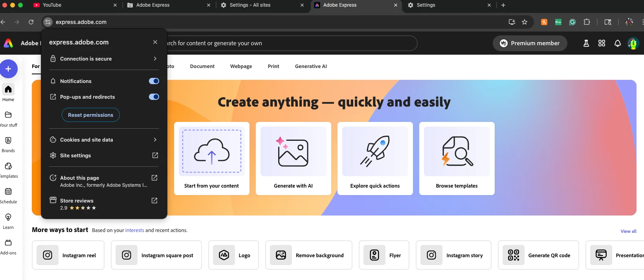644x280 pixels.
Task: Switch to the YouTube browser tab
Action: [75, 5]
